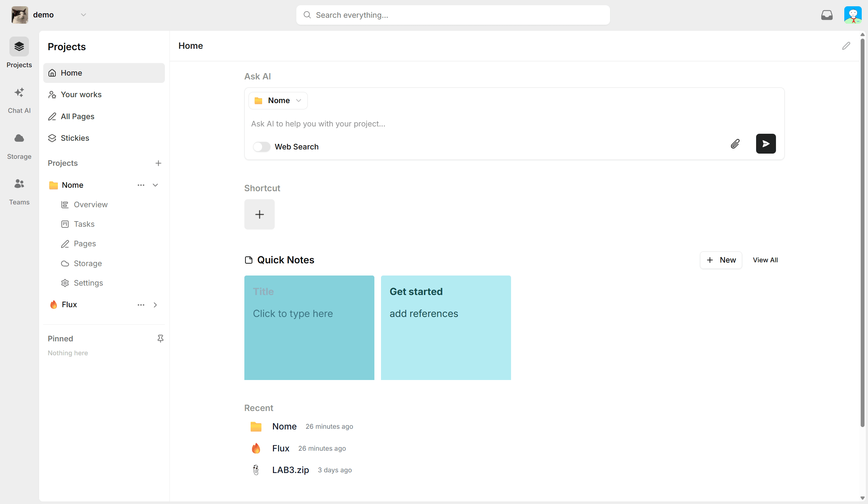Toggle the Web Search switch
The width and height of the screenshot is (868, 504).
pos(262,147)
